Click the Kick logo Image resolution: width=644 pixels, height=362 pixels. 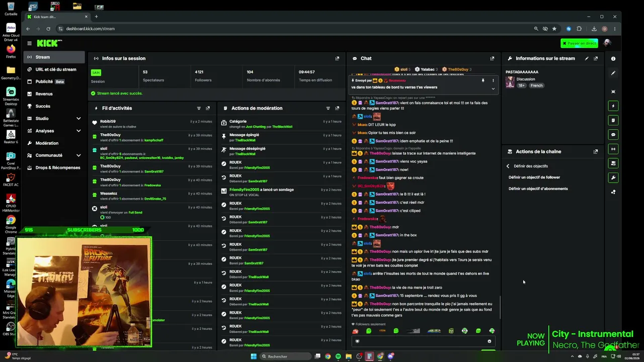point(50,43)
